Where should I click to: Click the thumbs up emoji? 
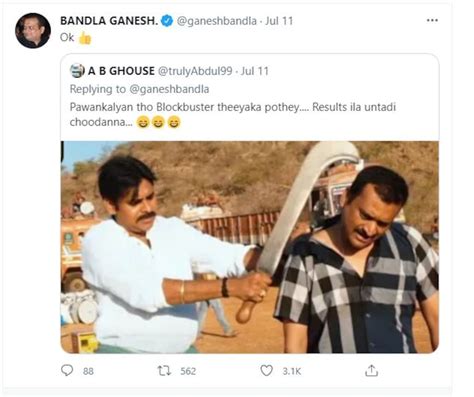tap(85, 38)
